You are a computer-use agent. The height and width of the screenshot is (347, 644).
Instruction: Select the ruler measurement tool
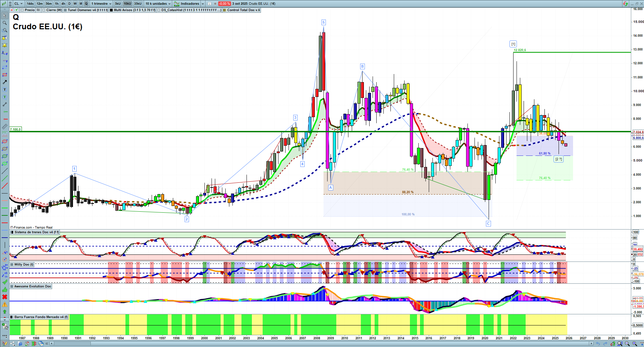point(5,127)
